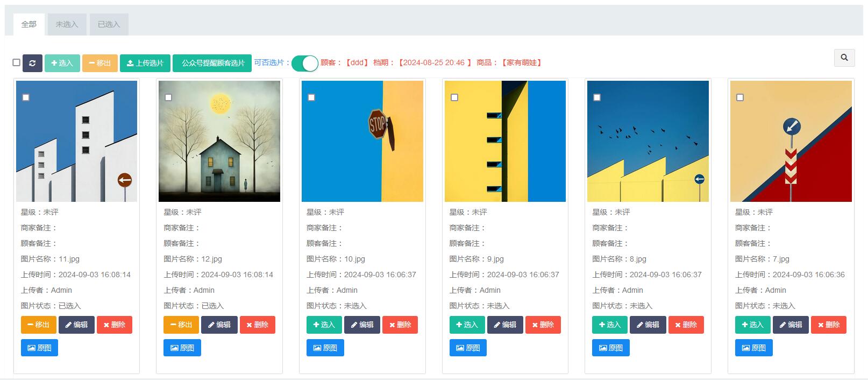Tick the checkbox on the 7.jpg photo

(x=740, y=97)
